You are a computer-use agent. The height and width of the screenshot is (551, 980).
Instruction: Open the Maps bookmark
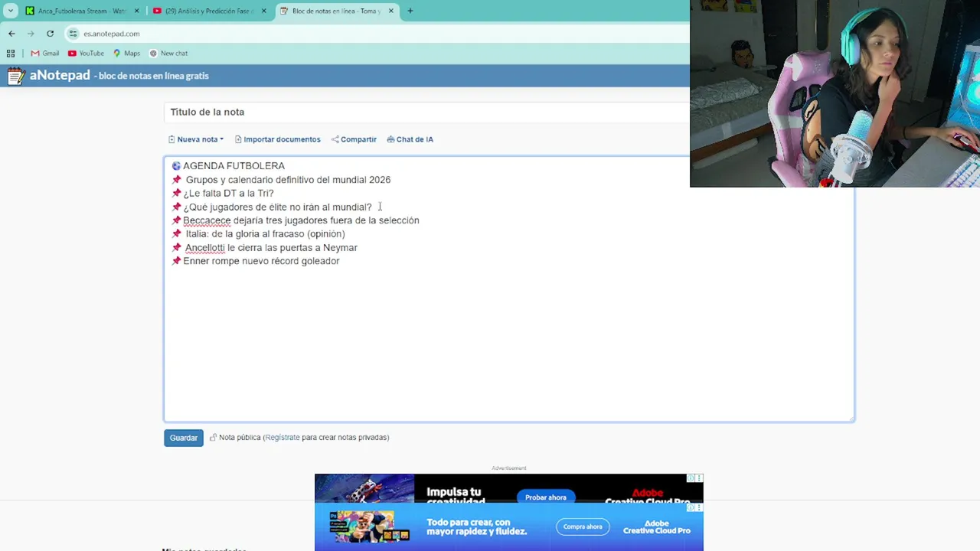(x=126, y=54)
